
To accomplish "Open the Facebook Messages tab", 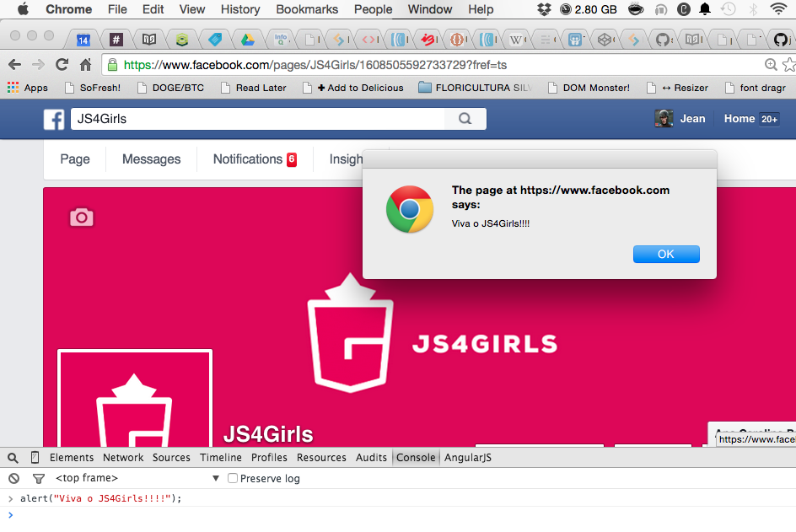I will click(151, 159).
